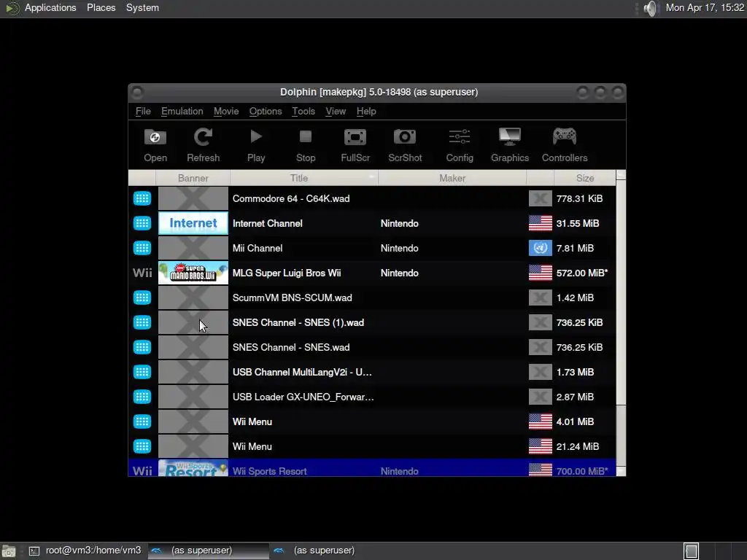The image size is (747, 560).
Task: Click WiiWare icon for USB Loader GX row
Action: point(142,397)
